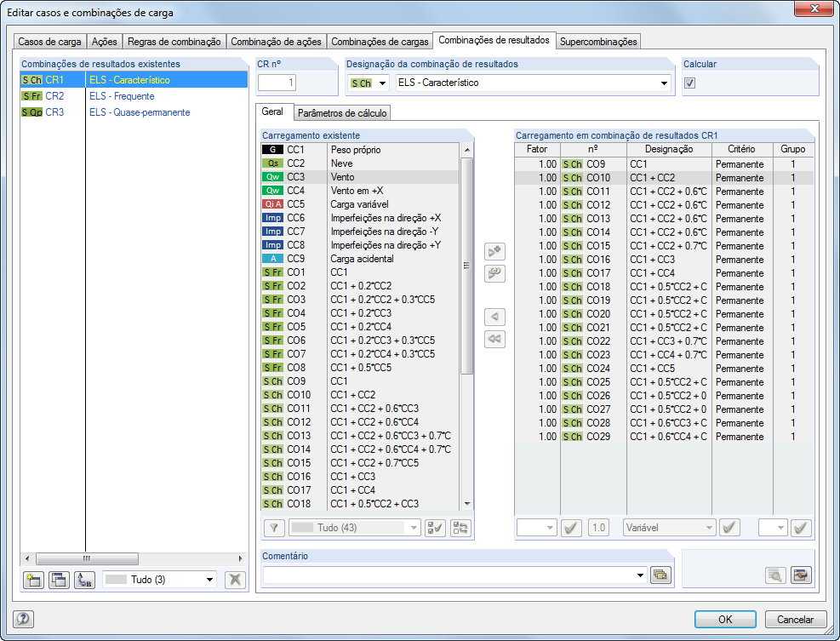Expand the Comentário dropdown
The image size is (840, 641).
tap(640, 575)
